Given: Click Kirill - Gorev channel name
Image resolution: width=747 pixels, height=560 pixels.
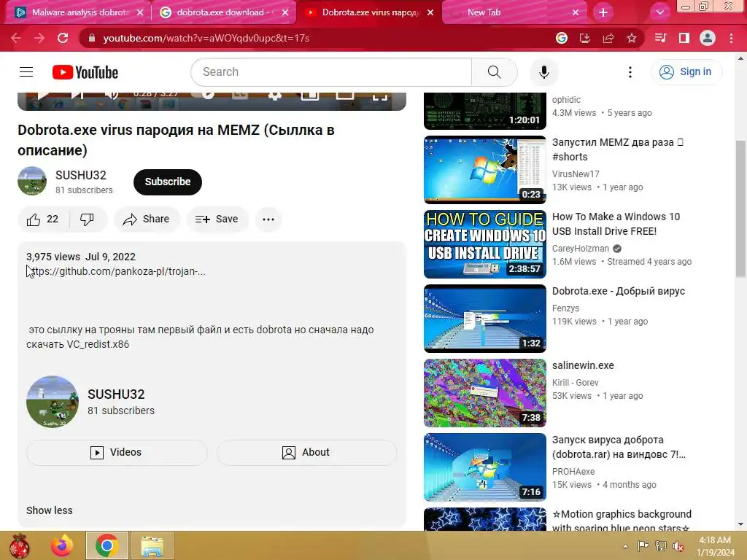Looking at the screenshot, I should [575, 383].
